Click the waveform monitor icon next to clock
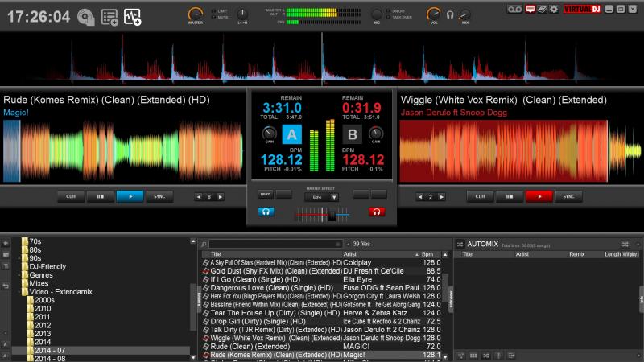 coord(133,16)
